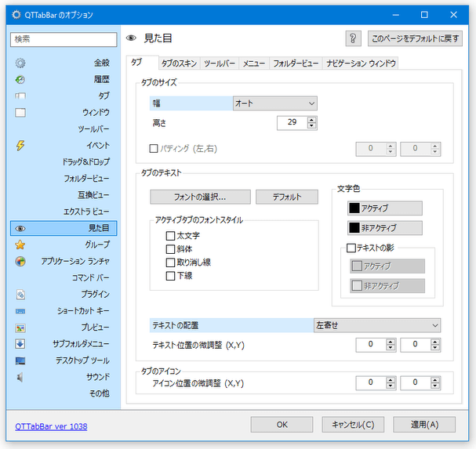Click the イベント lightning bolt icon
The height and width of the screenshot is (449, 476).
click(20, 146)
